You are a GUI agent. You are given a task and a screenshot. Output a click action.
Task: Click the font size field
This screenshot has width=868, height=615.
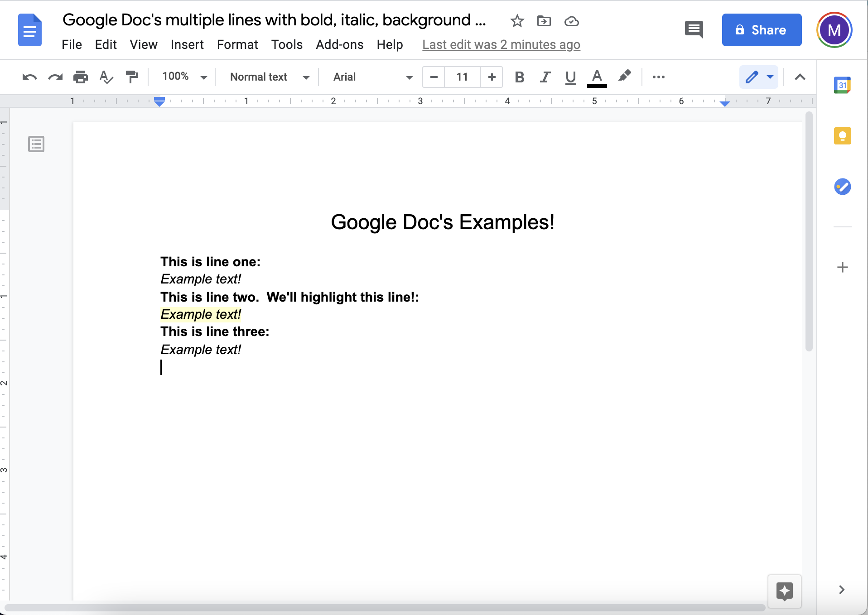click(x=463, y=77)
